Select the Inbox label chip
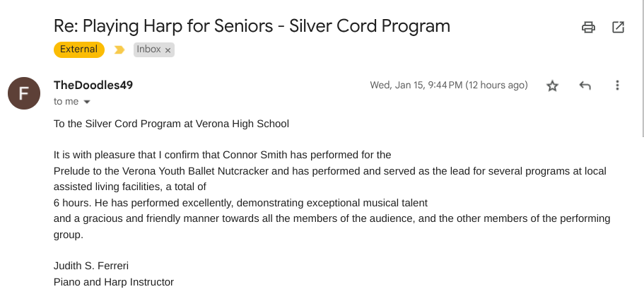 tap(148, 49)
